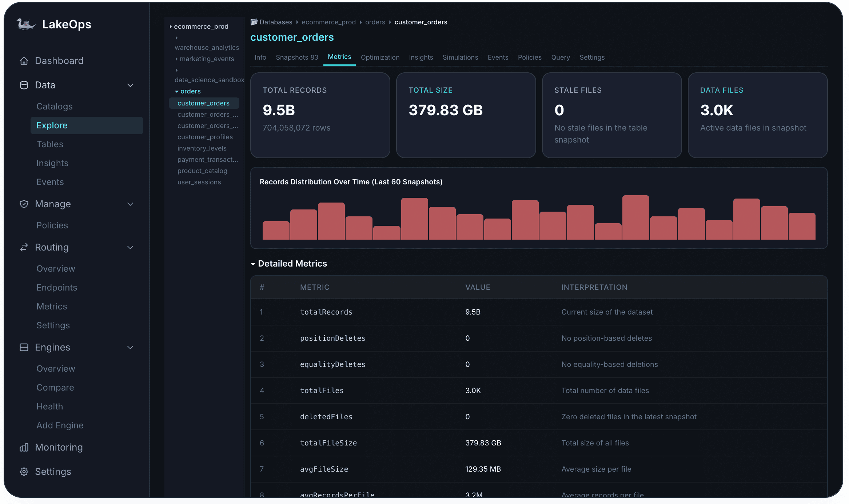Click the VALUE column header

pos(478,287)
